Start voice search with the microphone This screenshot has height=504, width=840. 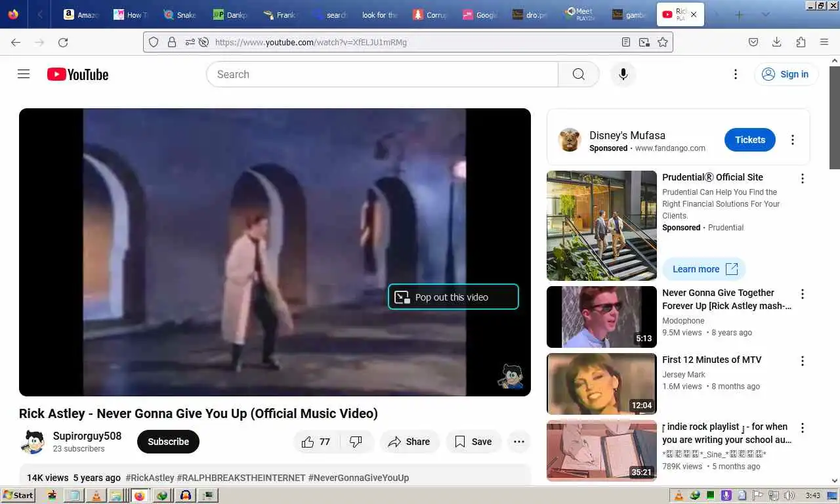coord(623,74)
